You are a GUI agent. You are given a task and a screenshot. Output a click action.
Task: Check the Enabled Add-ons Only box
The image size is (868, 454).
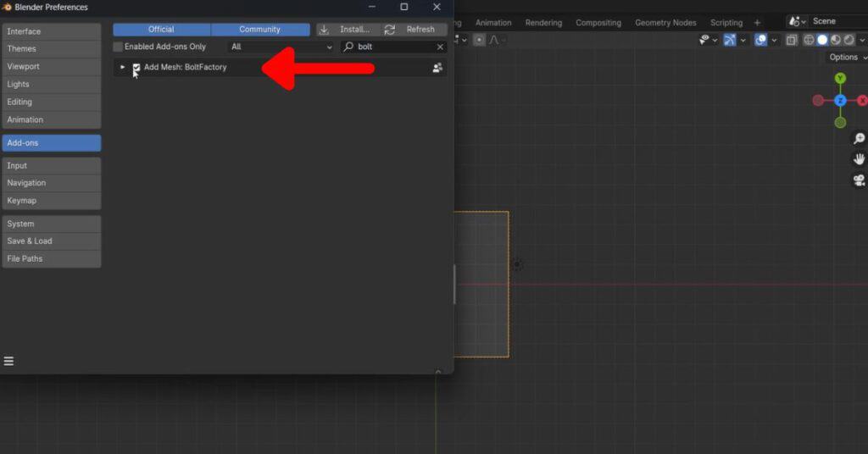tap(119, 47)
